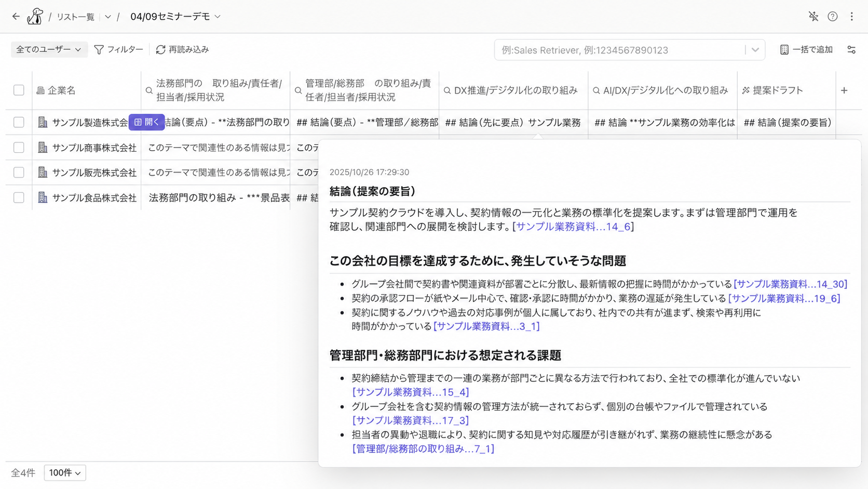Image resolution: width=868 pixels, height=489 pixels.
Task: Check the box for サンプル販売株式会社 row
Action: tap(19, 173)
